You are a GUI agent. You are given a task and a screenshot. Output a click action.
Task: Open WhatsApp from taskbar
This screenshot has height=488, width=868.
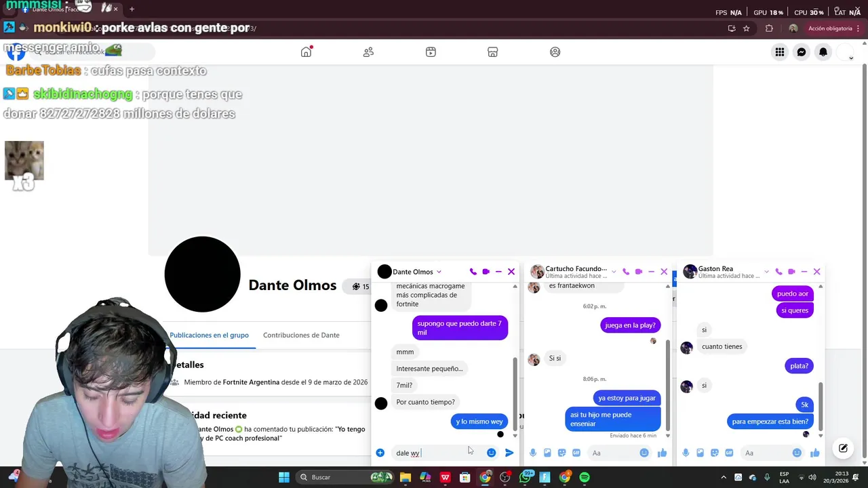pyautogui.click(x=525, y=477)
